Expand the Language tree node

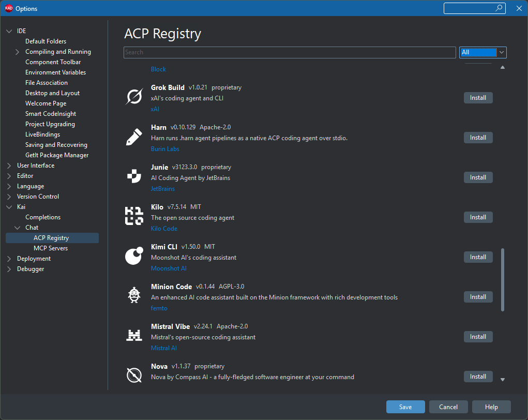point(9,187)
